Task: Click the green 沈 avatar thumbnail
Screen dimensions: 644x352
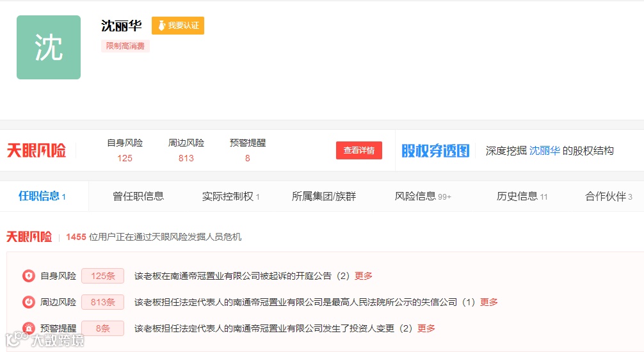Action: pyautogui.click(x=49, y=47)
